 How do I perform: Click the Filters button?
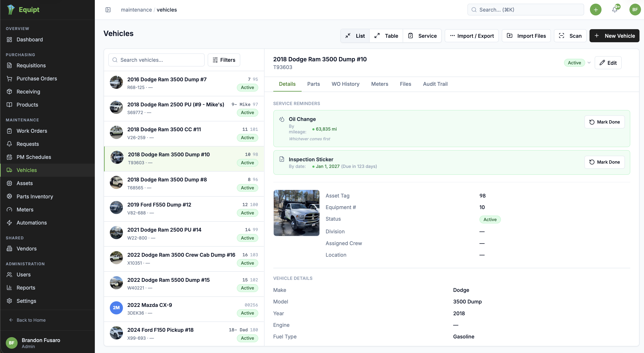224,60
